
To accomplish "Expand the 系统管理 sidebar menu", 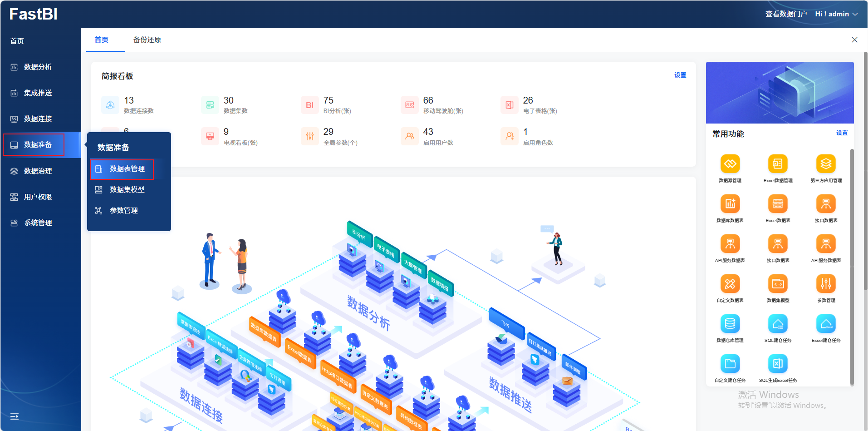I will tap(38, 223).
